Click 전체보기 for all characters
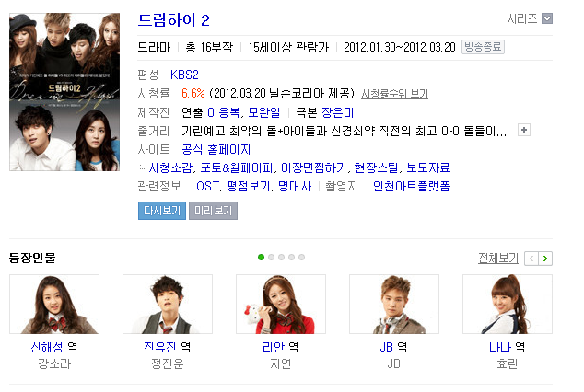Screen dimensions: 584x392 [x=498, y=258]
